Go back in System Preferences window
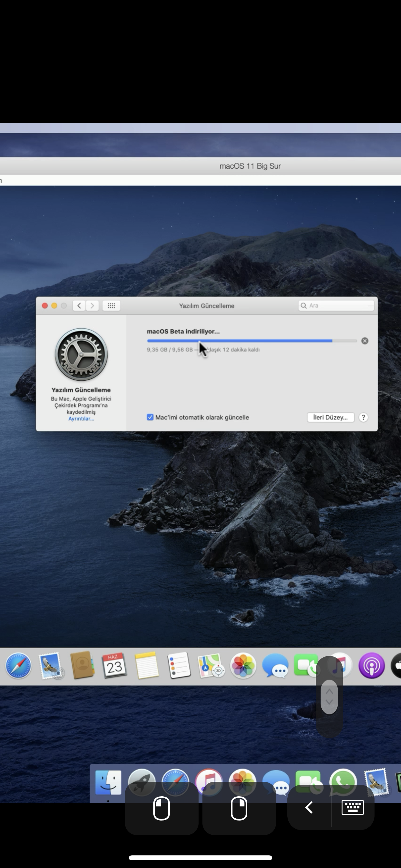The image size is (401, 868). [79, 305]
